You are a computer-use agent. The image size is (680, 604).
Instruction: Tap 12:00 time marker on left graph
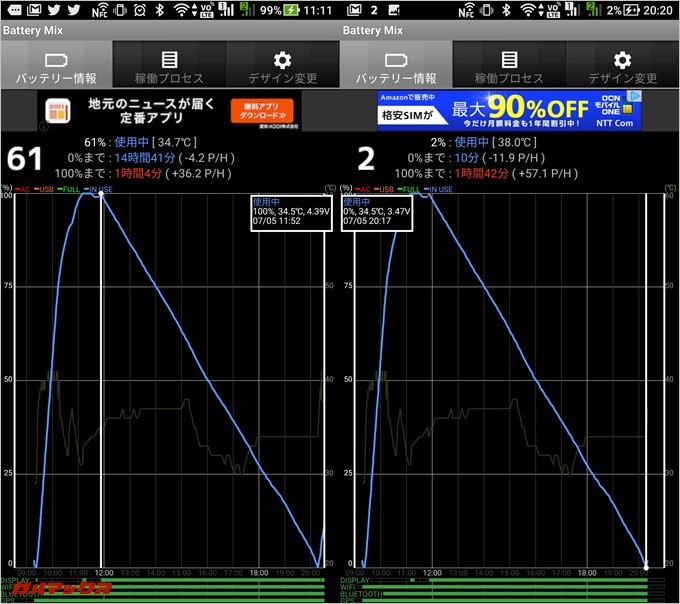point(104,574)
